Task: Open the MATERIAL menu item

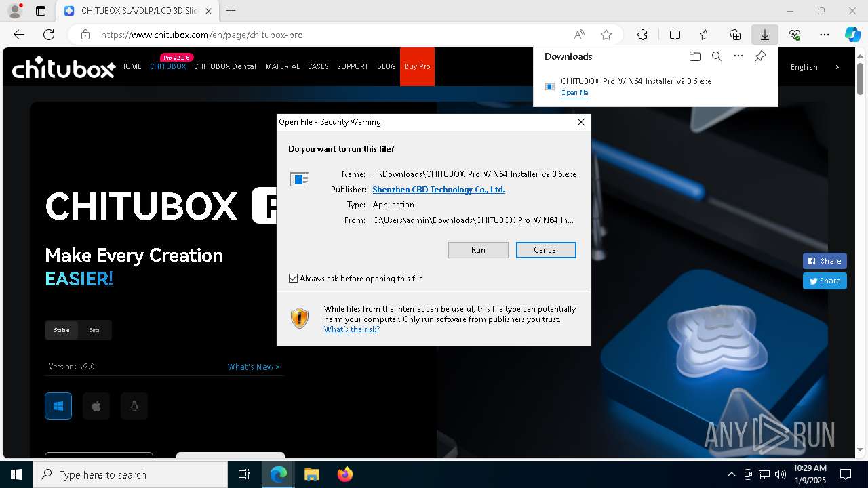Action: pos(283,66)
